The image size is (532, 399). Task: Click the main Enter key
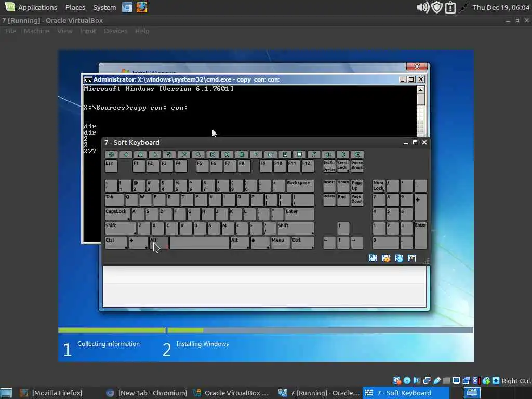299,214
